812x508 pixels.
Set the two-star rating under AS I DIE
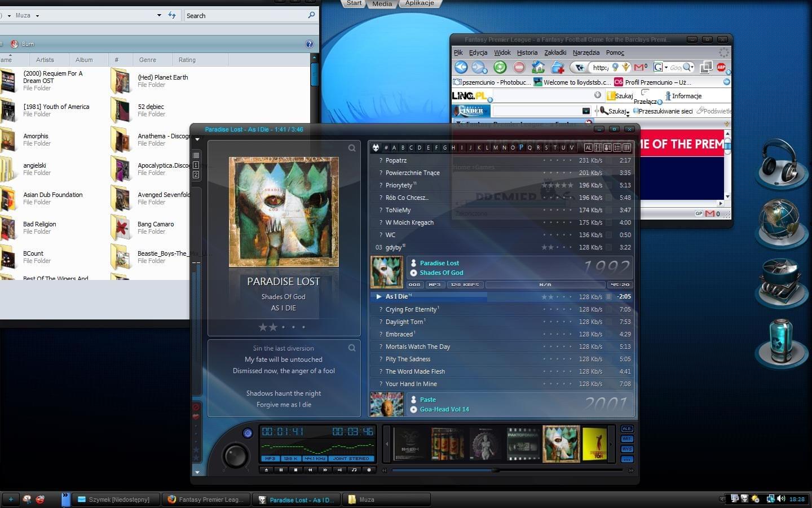[273, 327]
